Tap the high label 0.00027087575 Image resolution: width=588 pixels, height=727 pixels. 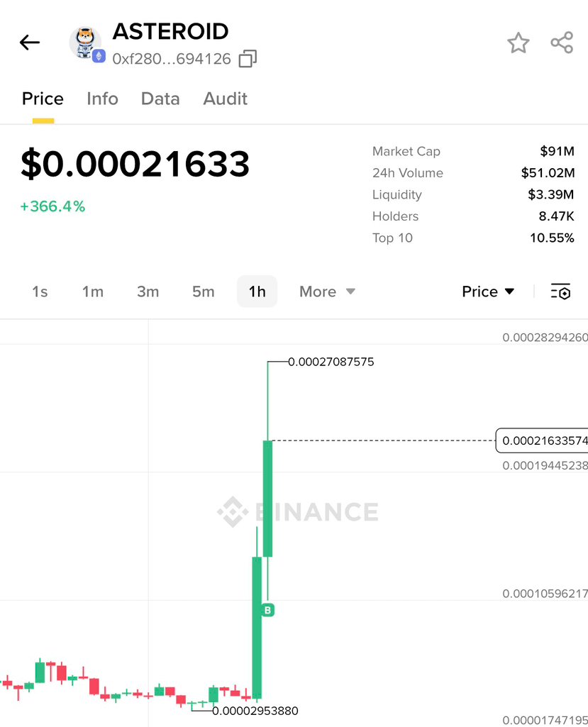[331, 362]
